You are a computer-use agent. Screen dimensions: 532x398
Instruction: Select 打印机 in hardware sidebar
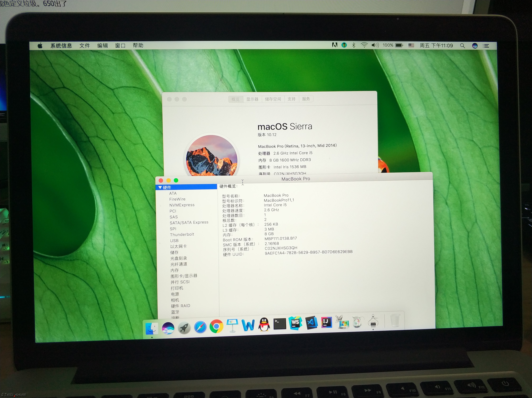pos(177,288)
